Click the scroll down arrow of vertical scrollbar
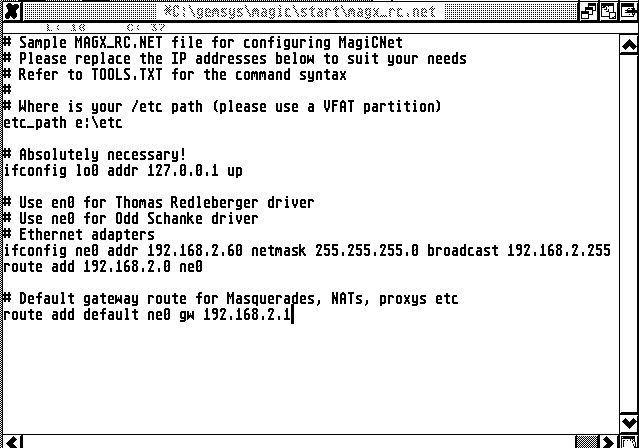This screenshot has width=639, height=448. point(629,424)
